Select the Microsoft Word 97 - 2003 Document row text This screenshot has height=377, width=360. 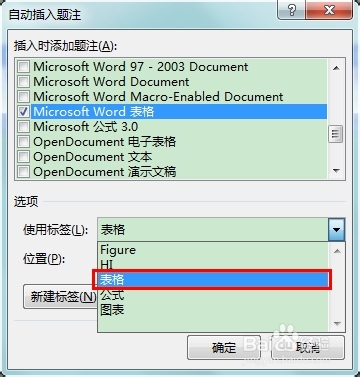point(141,67)
